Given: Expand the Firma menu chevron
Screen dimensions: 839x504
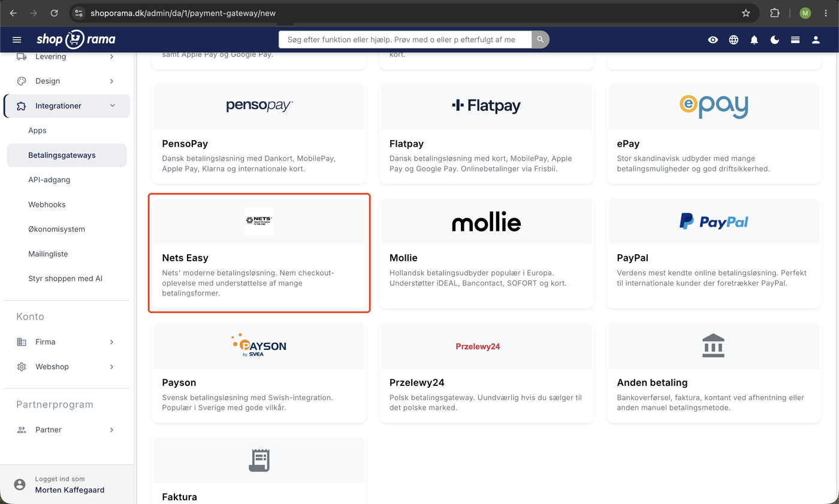Looking at the screenshot, I should click(x=111, y=342).
